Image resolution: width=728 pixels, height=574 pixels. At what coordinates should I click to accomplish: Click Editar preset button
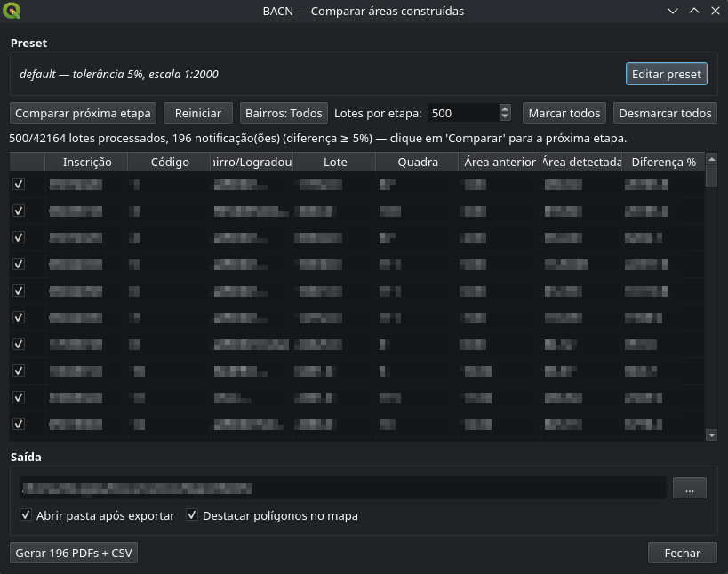(667, 74)
